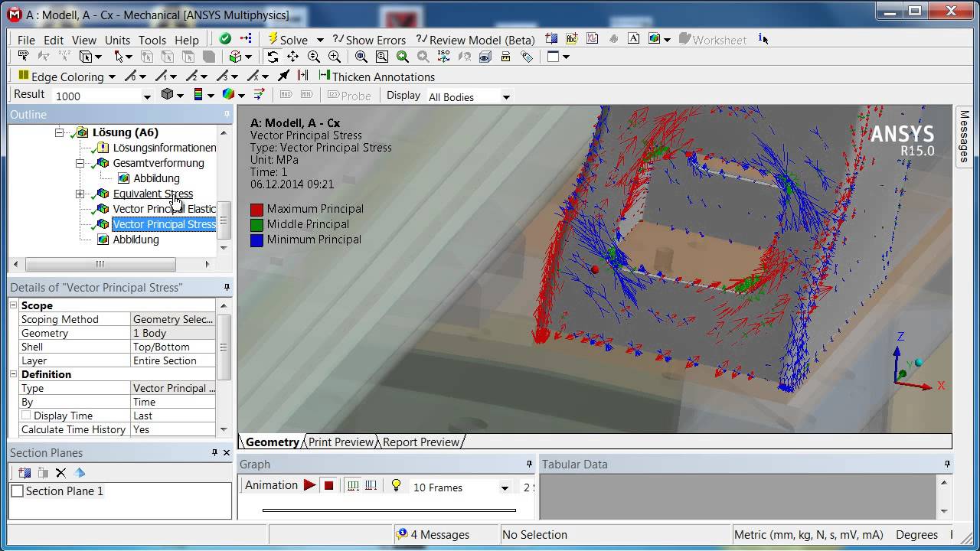Collapse the Lösung (A6) tree node
Image resolution: width=980 pixels, height=551 pixels.
pyautogui.click(x=59, y=132)
